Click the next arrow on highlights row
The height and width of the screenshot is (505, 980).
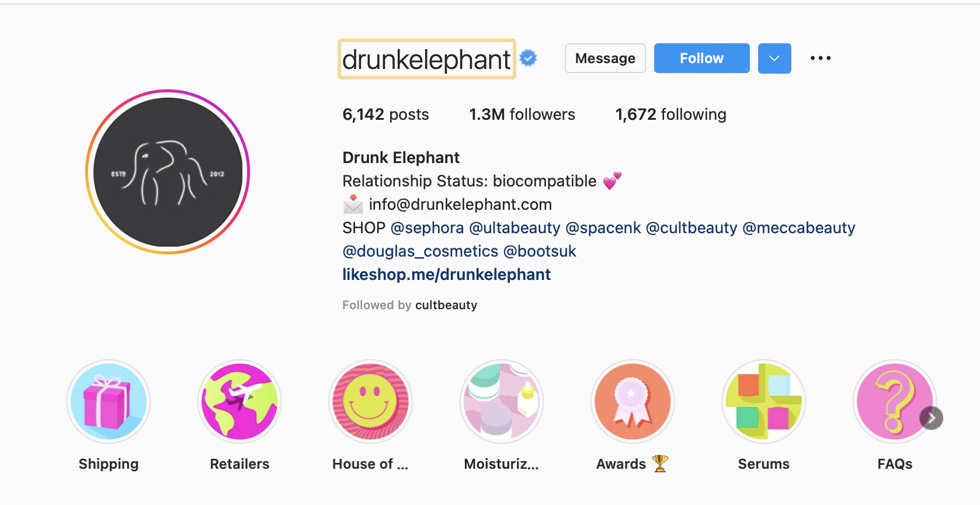(931, 418)
